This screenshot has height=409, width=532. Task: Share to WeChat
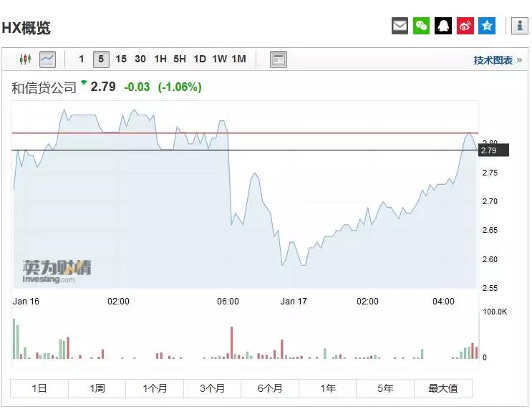pos(422,27)
